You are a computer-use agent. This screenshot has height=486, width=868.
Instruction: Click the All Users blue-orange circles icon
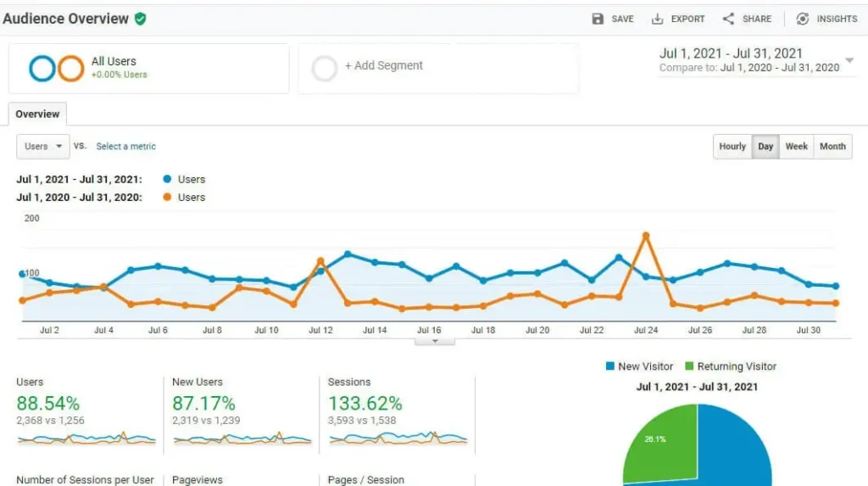coord(56,68)
